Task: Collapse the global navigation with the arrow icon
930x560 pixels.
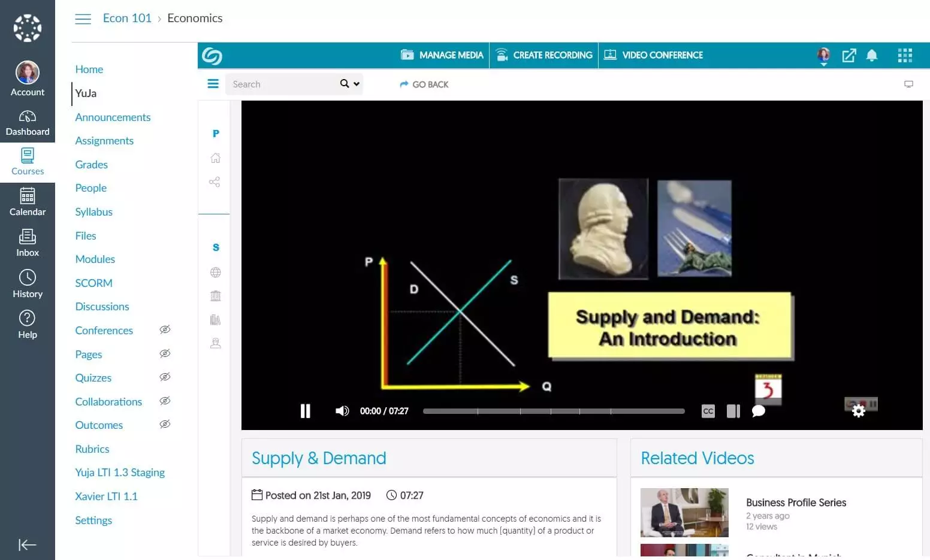Action: 27,544
